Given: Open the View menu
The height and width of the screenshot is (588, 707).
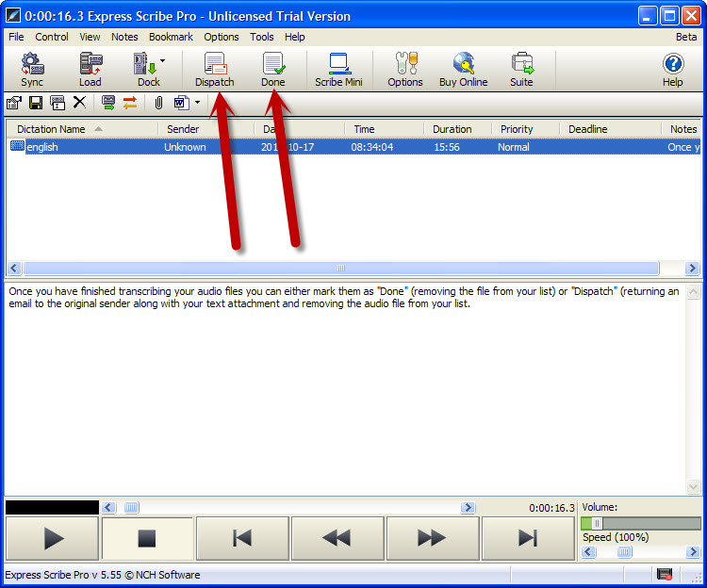Looking at the screenshot, I should pyautogui.click(x=90, y=37).
